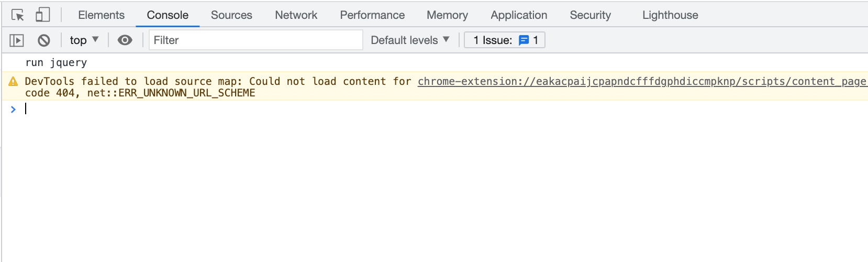The height and width of the screenshot is (262, 868).
Task: Open the Elements tab
Action: (102, 15)
